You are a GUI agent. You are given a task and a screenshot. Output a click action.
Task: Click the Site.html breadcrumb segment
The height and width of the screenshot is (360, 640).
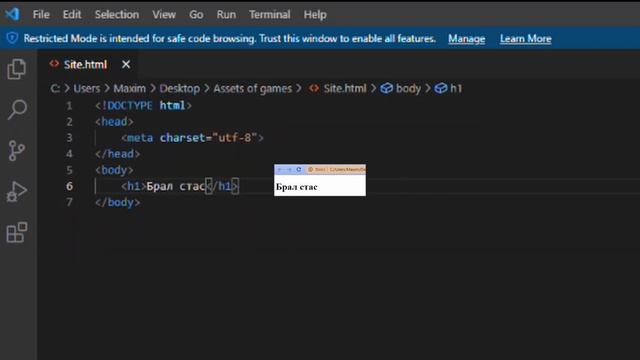(345, 89)
